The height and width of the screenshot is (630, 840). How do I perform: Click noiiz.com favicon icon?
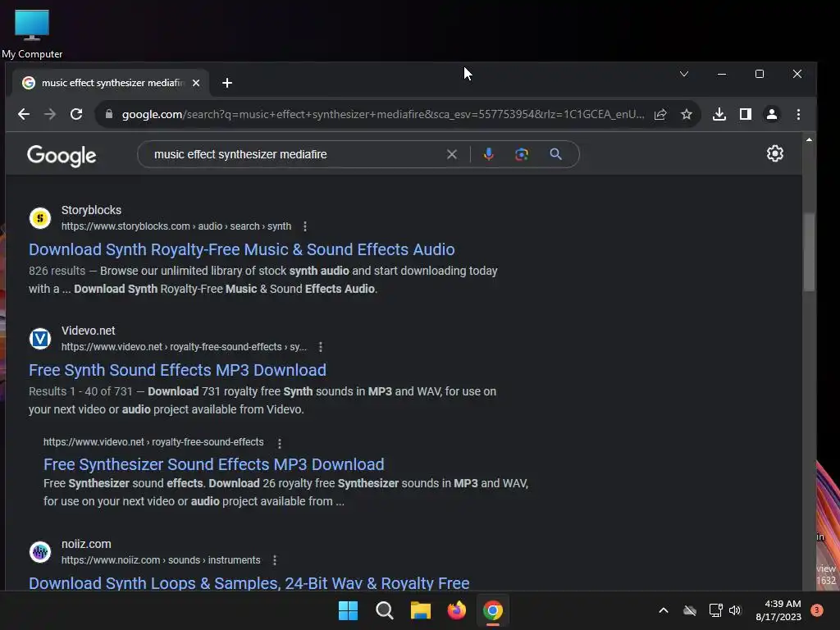point(40,552)
